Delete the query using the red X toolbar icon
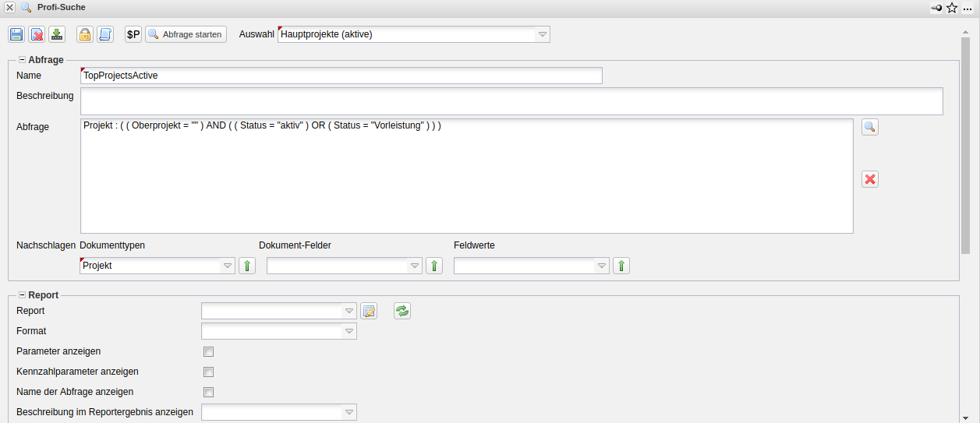980x423 pixels. point(37,34)
